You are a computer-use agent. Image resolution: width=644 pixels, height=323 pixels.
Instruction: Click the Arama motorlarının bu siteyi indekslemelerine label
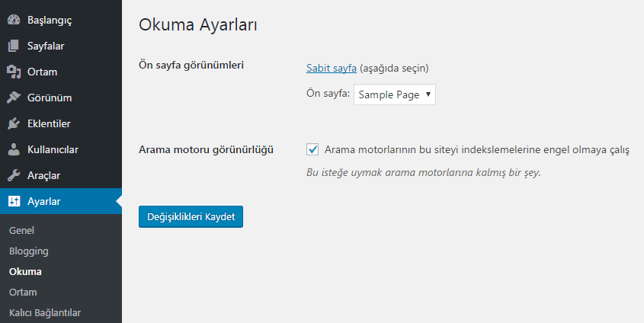coord(477,150)
